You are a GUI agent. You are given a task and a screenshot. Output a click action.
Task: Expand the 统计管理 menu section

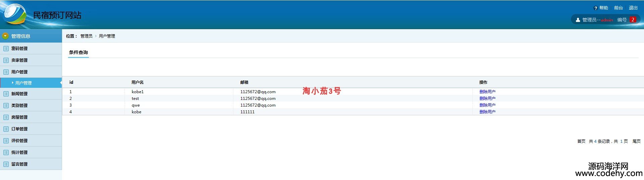coord(19,153)
